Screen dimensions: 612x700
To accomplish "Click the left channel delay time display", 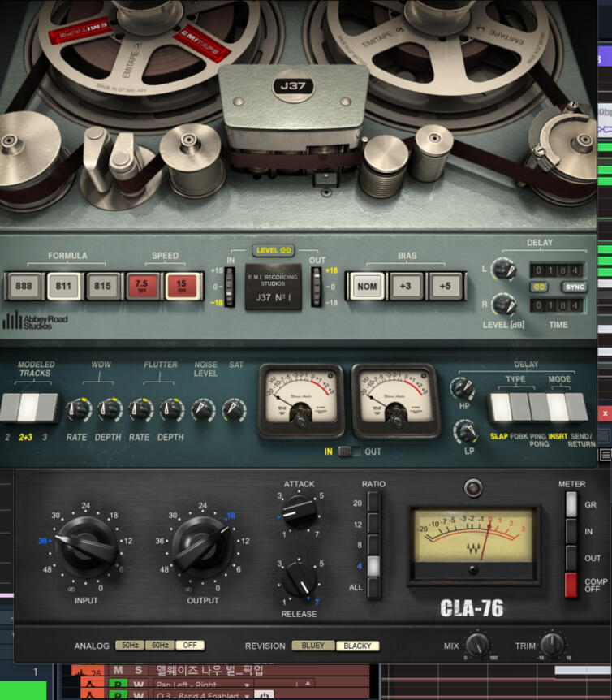I will pos(557,269).
